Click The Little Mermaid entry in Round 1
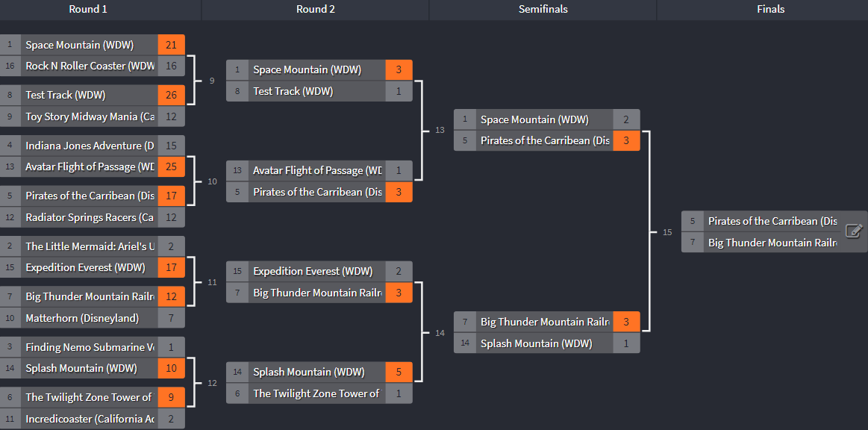868x430 pixels. [90, 246]
